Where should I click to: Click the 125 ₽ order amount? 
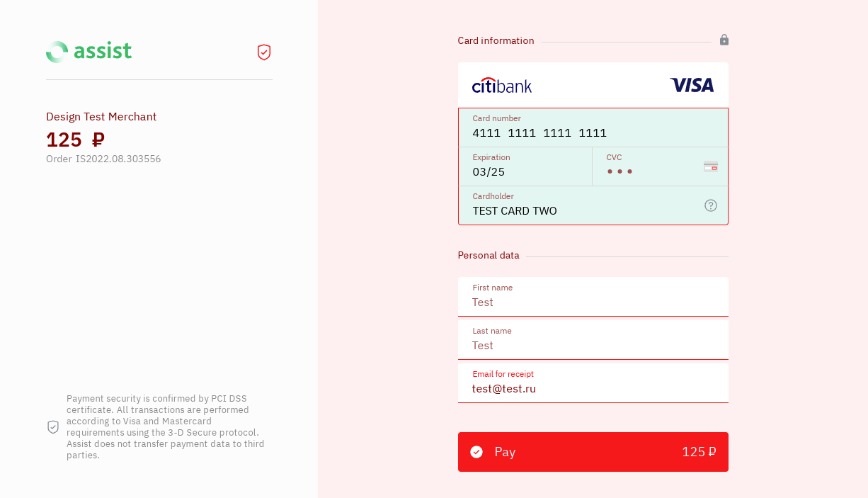[x=75, y=140]
